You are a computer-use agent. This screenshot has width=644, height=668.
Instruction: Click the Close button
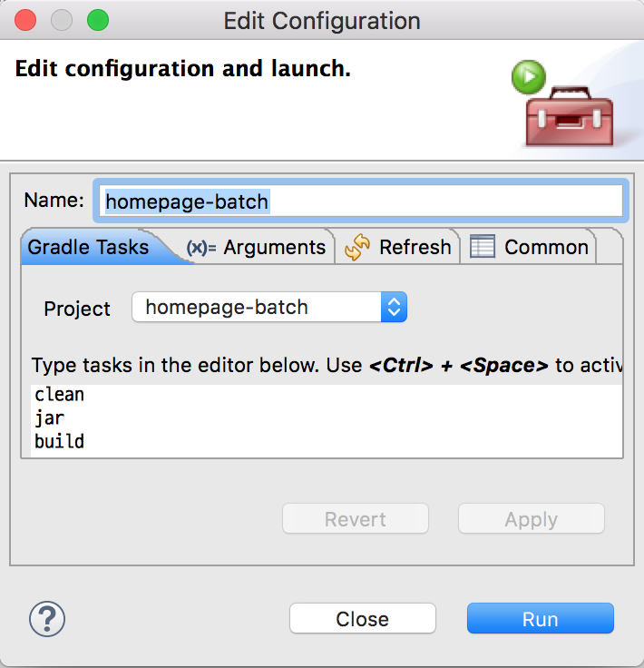pyautogui.click(x=363, y=618)
